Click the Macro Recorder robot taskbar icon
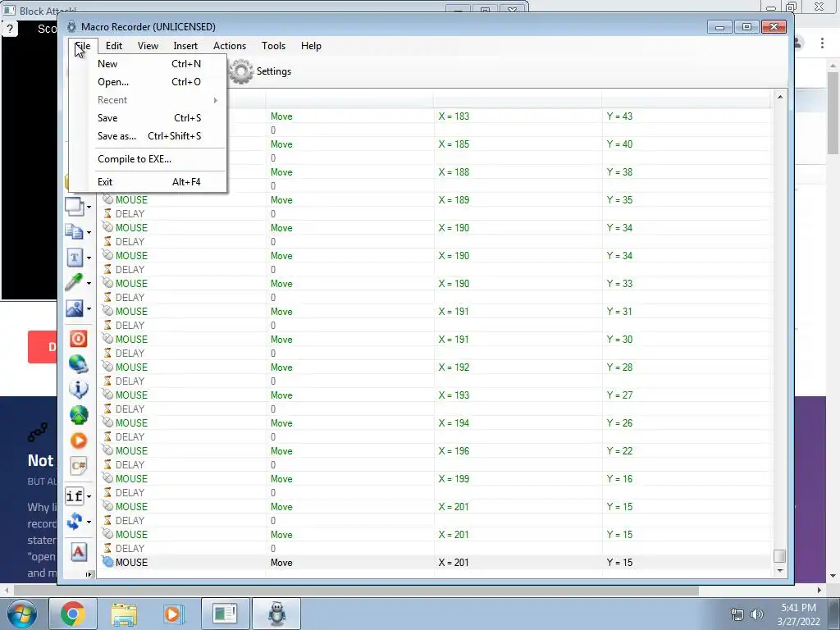Image resolution: width=840 pixels, height=630 pixels. pyautogui.click(x=276, y=614)
